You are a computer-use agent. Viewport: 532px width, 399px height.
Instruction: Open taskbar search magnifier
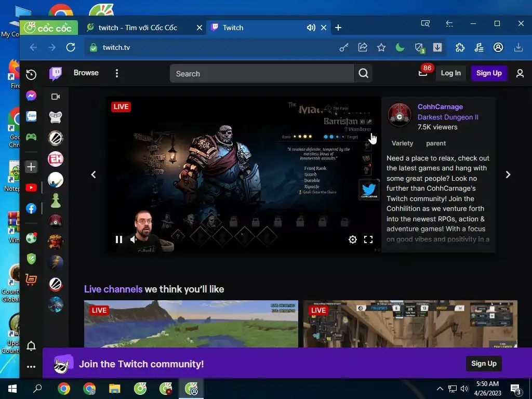coord(37,388)
